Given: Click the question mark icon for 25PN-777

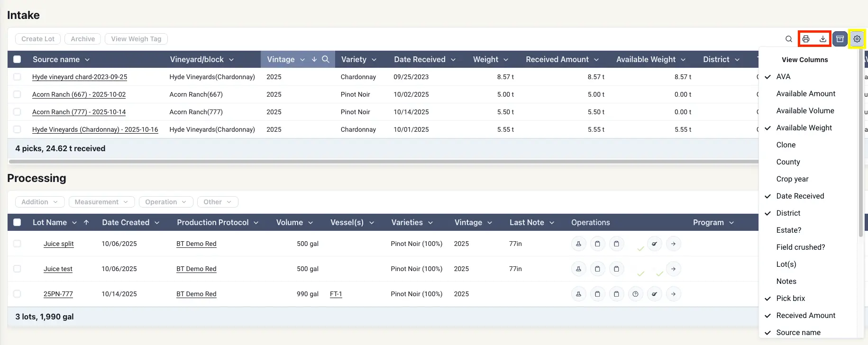Looking at the screenshot, I should [x=635, y=294].
